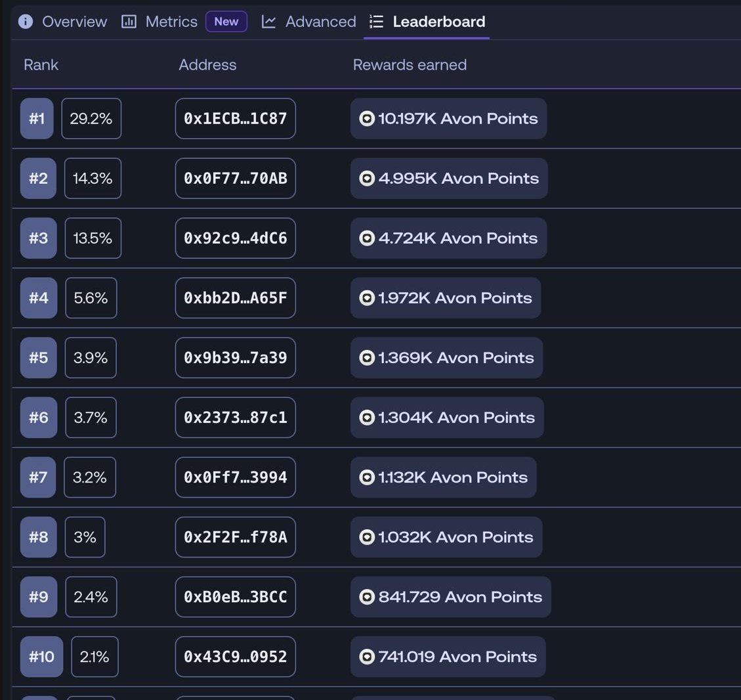Image resolution: width=741 pixels, height=700 pixels.
Task: Click the 29.2% share value
Action: [x=91, y=119]
